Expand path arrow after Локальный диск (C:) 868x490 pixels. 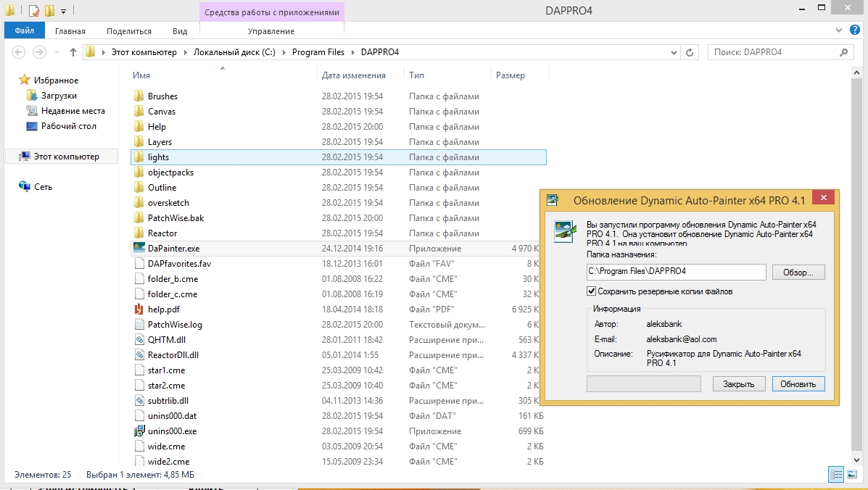click(284, 52)
